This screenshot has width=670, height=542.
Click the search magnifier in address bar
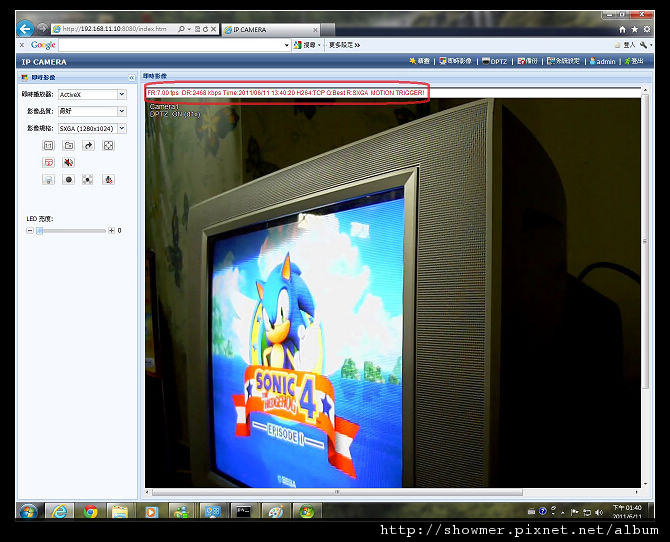click(x=181, y=29)
